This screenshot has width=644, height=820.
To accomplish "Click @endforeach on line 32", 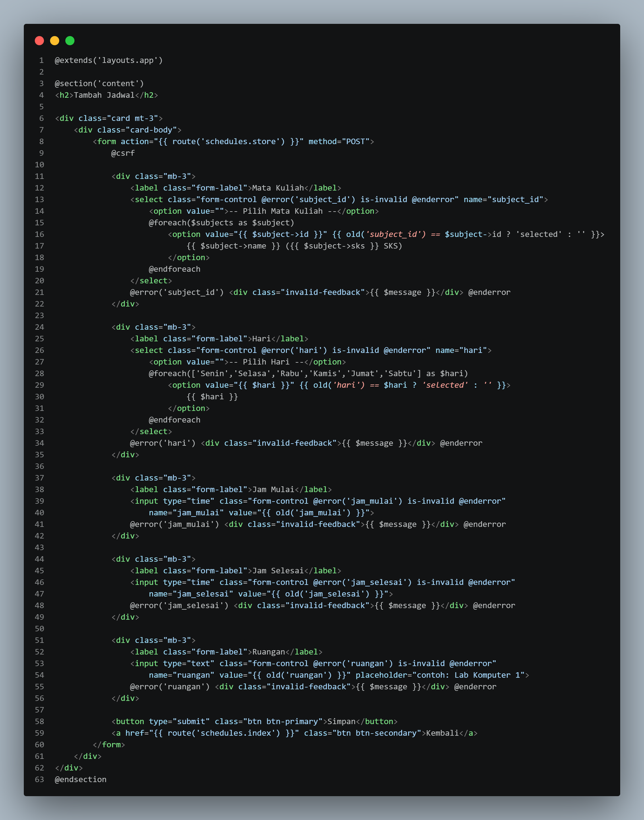I will pyautogui.click(x=175, y=420).
